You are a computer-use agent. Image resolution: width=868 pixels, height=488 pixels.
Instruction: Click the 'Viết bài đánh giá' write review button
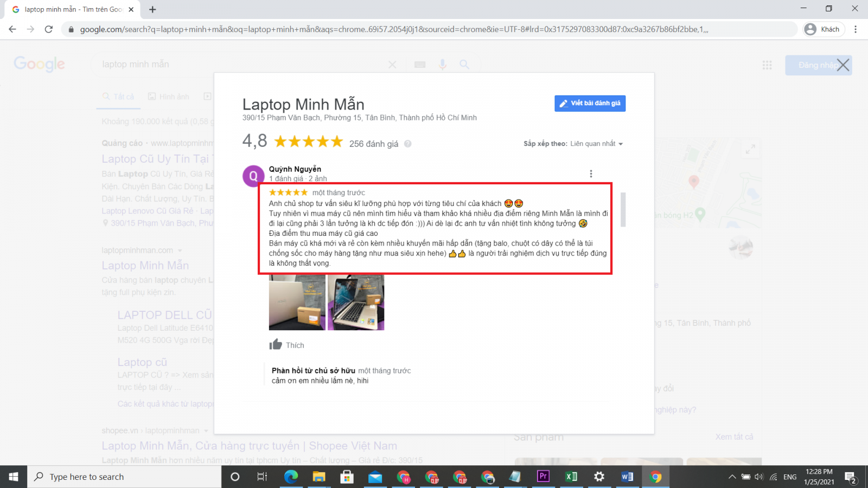click(x=590, y=103)
